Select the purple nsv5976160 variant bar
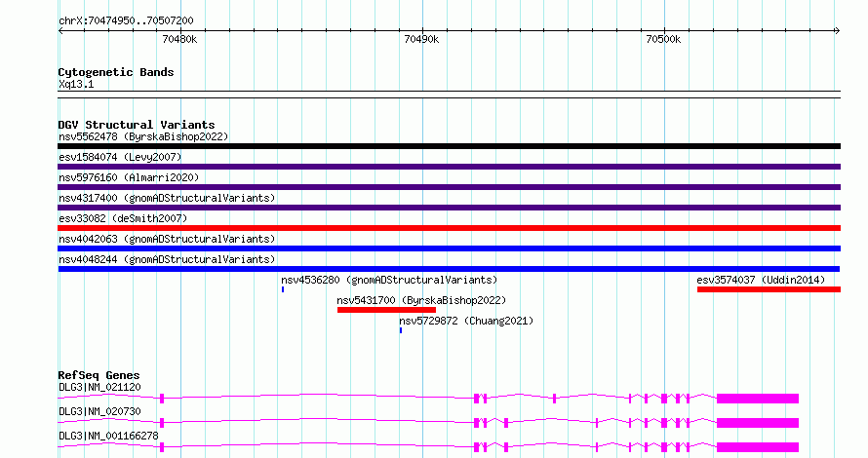 click(449, 187)
